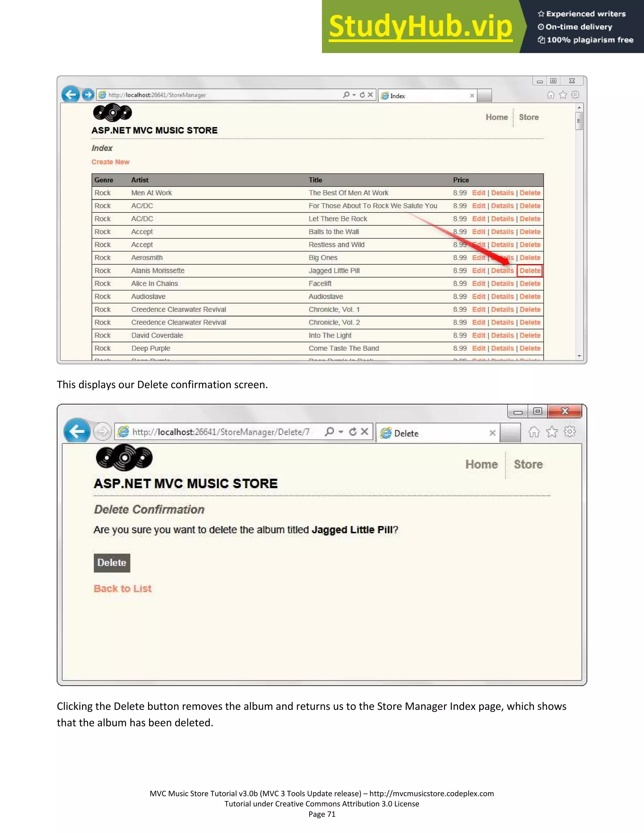The image size is (644, 833).
Task: Click Title column header
Action: pyautogui.click(x=315, y=180)
